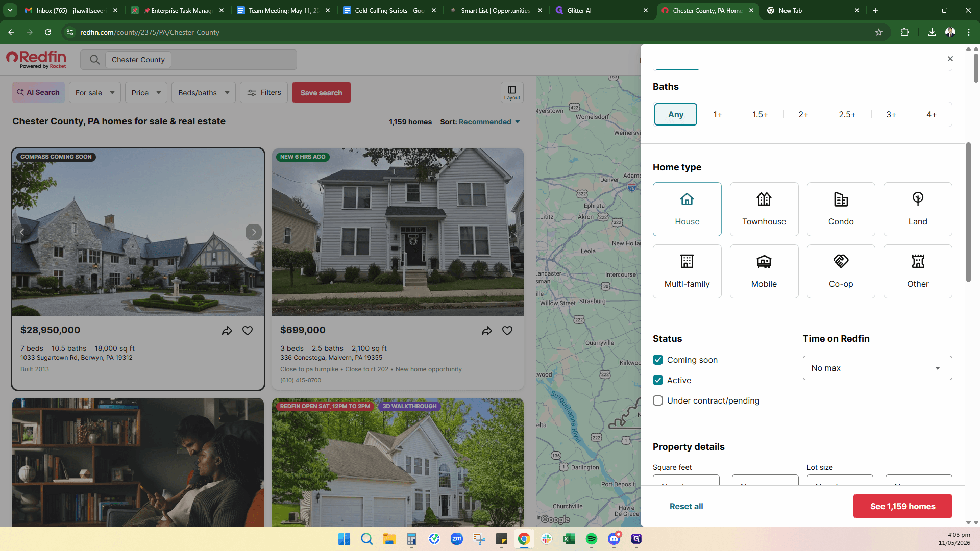Click Reset all filters link
980x551 pixels.
pos(686,506)
